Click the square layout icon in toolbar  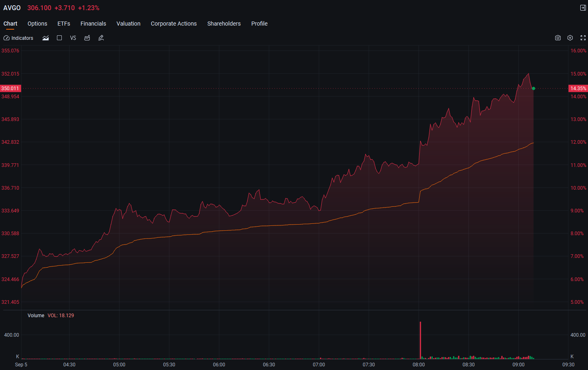click(59, 38)
